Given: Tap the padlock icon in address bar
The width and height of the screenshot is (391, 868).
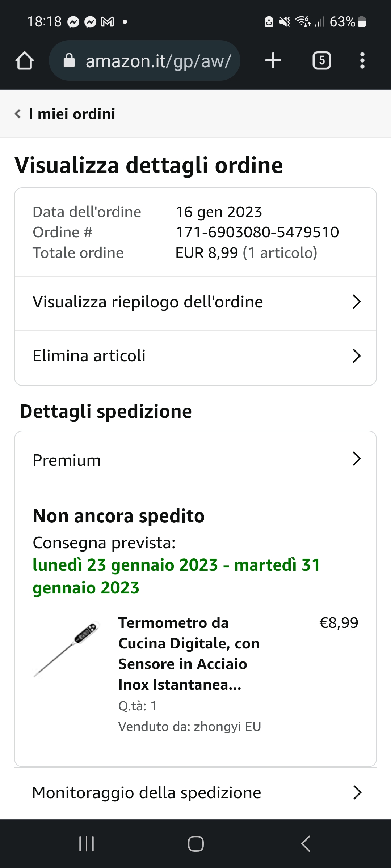Looking at the screenshot, I should 69,61.
